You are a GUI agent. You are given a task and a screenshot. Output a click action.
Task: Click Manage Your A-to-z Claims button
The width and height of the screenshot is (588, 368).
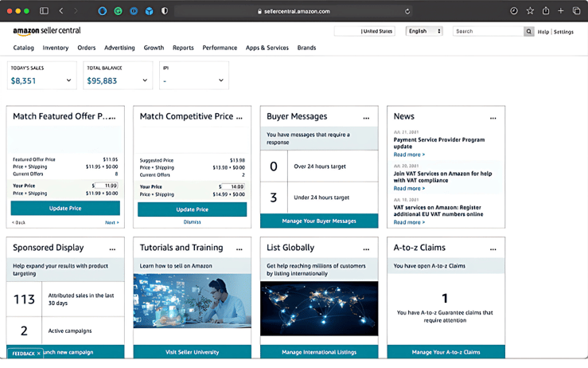[446, 352]
